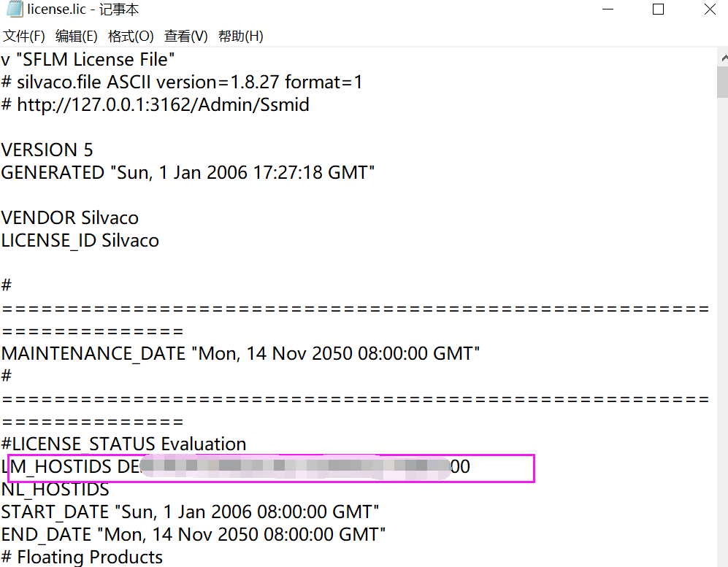Click the line 'v "SFLM License File"'
Image resolution: width=728 pixels, height=567 pixels.
click(88, 59)
